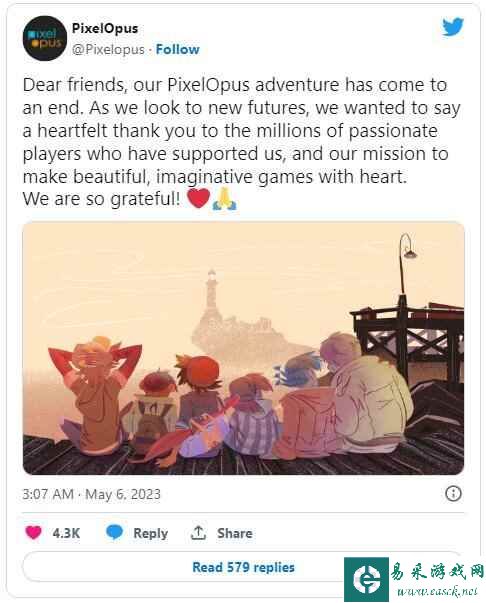Open the PixelOpus profile avatar
Viewport: 486px width, 603px height.
(45, 38)
